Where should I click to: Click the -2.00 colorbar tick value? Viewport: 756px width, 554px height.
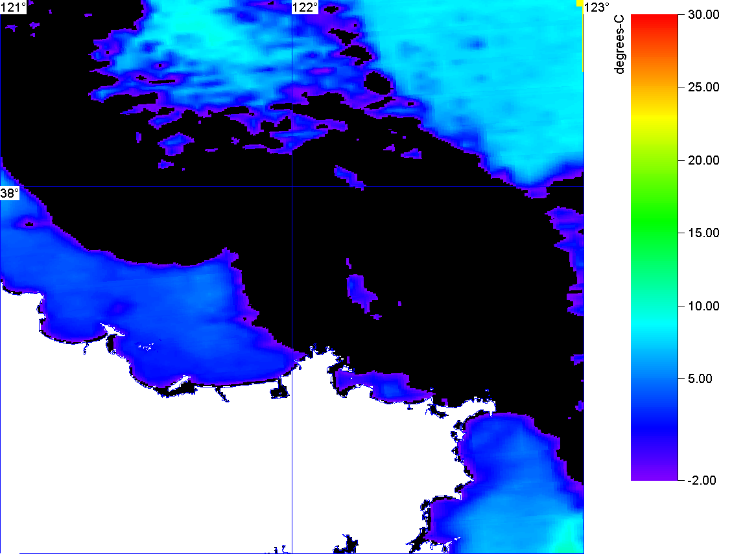pos(702,480)
